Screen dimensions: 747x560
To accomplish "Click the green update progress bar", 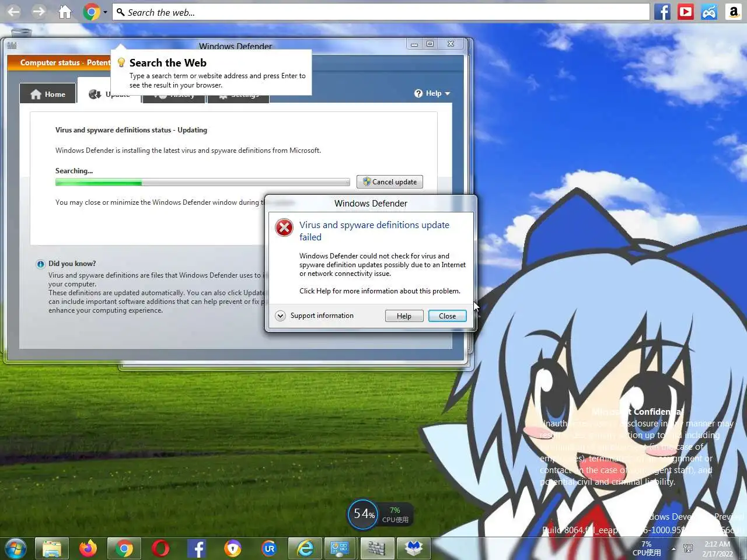I will pyautogui.click(x=203, y=183).
